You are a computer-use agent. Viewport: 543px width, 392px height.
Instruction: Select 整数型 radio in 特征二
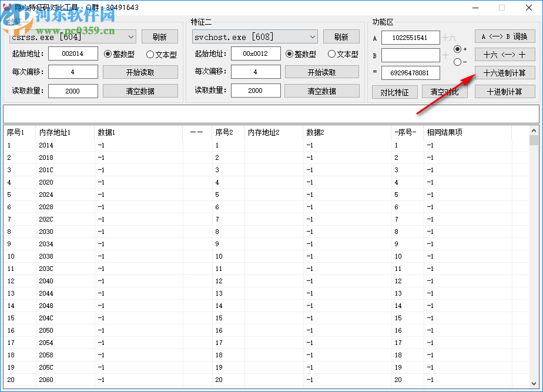[301, 54]
